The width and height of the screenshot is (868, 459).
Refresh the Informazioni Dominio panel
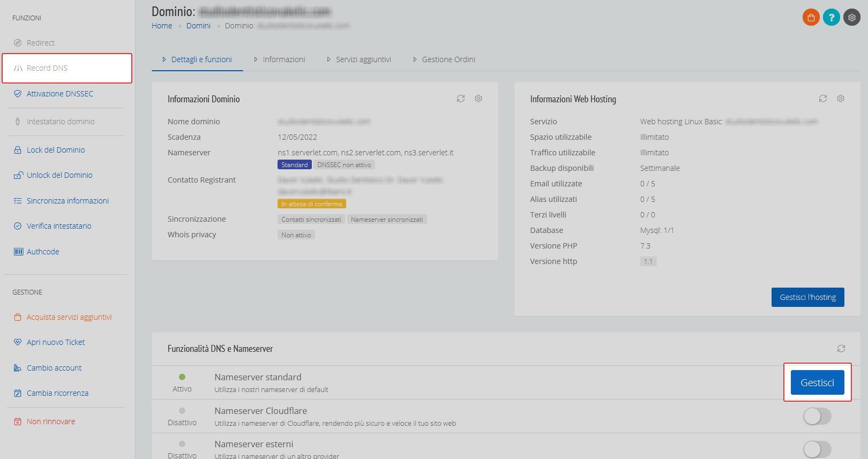click(x=460, y=99)
